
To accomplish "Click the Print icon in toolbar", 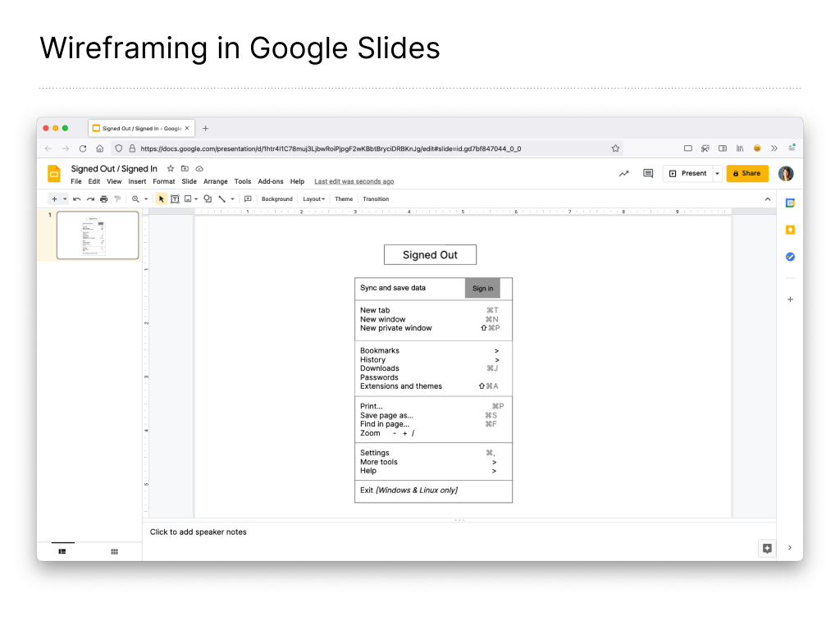I will pyautogui.click(x=103, y=199).
